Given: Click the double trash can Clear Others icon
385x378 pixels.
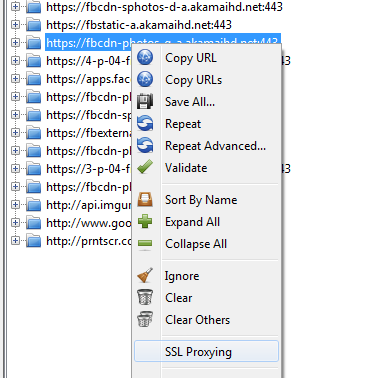Looking at the screenshot, I should (x=145, y=319).
